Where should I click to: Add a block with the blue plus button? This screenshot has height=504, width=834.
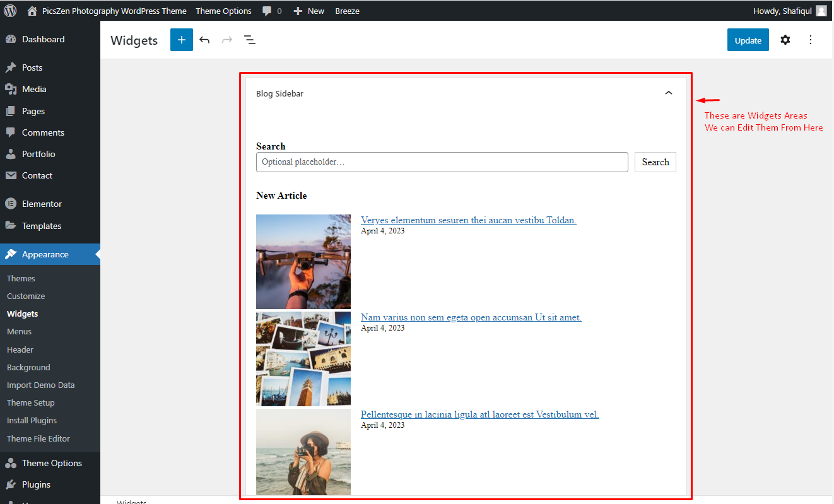182,40
